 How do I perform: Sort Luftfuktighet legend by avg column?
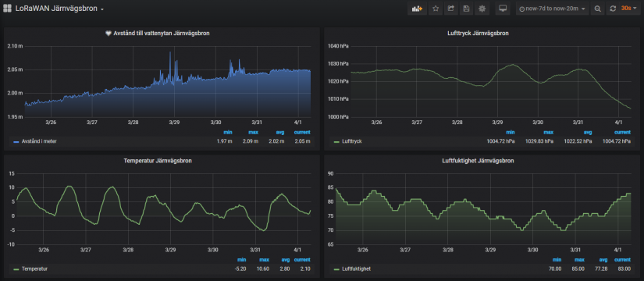[x=603, y=260]
